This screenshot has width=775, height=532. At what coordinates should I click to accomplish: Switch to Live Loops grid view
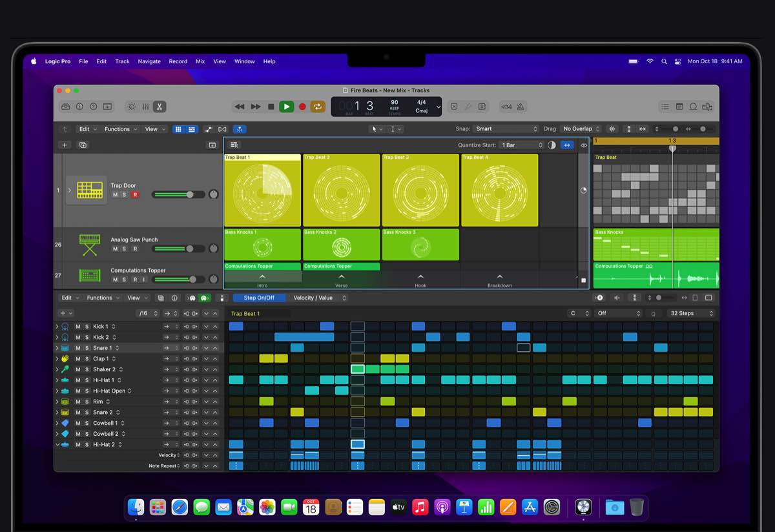[178, 129]
